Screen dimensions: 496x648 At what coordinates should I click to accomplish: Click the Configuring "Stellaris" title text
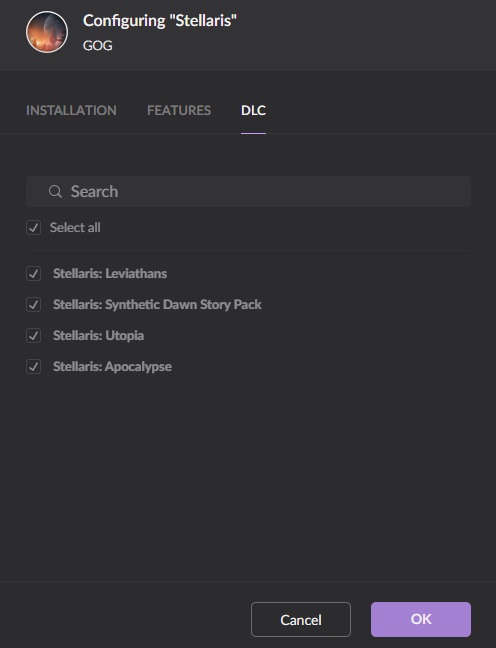click(160, 21)
